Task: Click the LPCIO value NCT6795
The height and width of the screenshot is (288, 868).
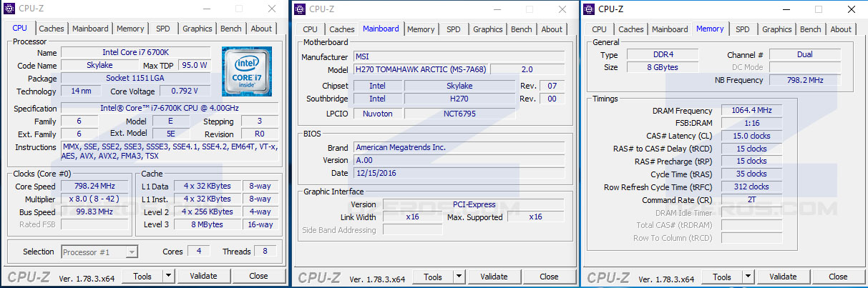Action: click(459, 113)
